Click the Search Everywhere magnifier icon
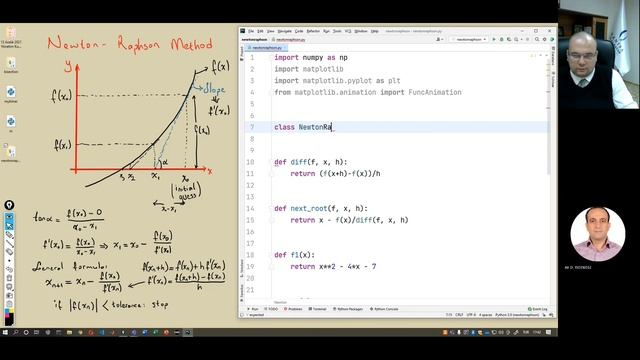 [537, 40]
